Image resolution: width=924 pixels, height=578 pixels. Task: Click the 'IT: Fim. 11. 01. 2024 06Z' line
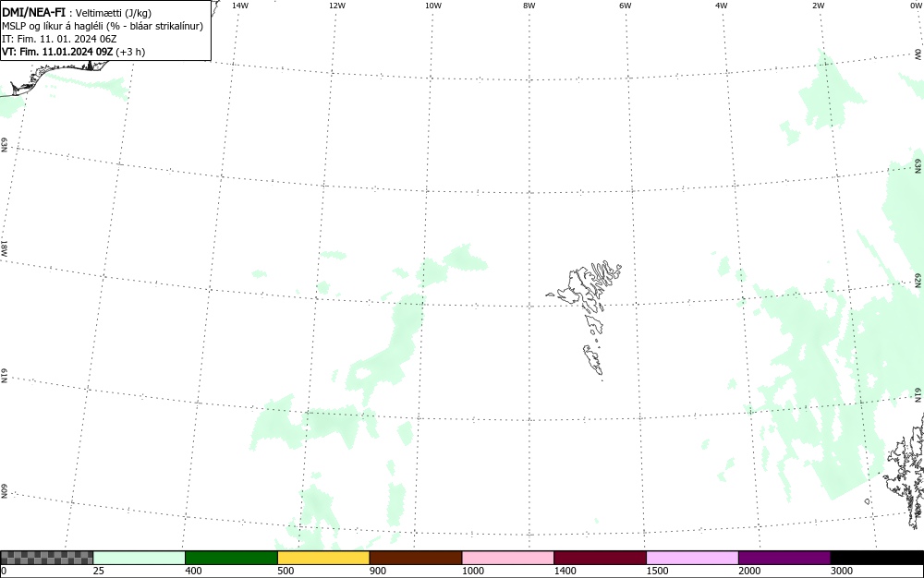pyautogui.click(x=59, y=39)
